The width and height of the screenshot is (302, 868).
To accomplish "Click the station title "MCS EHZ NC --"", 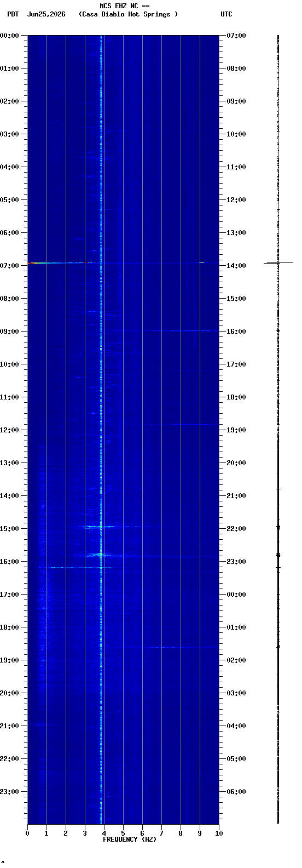I will pyautogui.click(x=125, y=5).
